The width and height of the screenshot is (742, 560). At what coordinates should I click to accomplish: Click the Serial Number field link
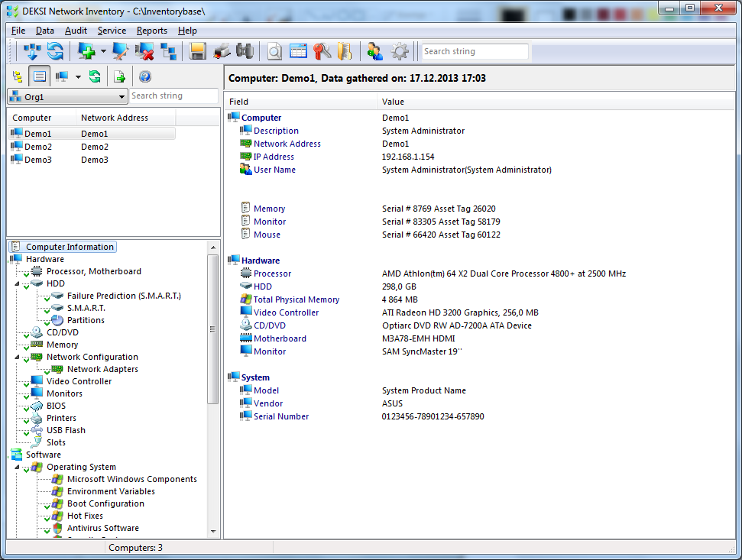[281, 416]
